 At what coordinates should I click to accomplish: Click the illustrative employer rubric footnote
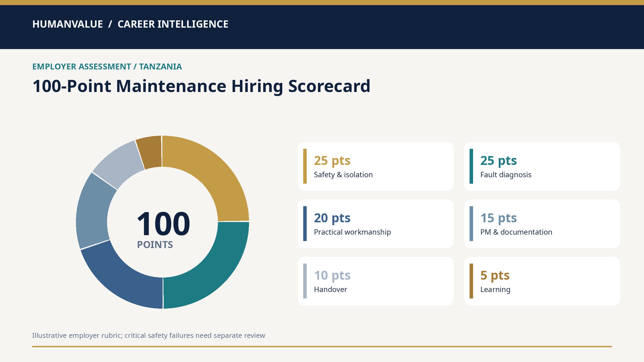click(149, 335)
